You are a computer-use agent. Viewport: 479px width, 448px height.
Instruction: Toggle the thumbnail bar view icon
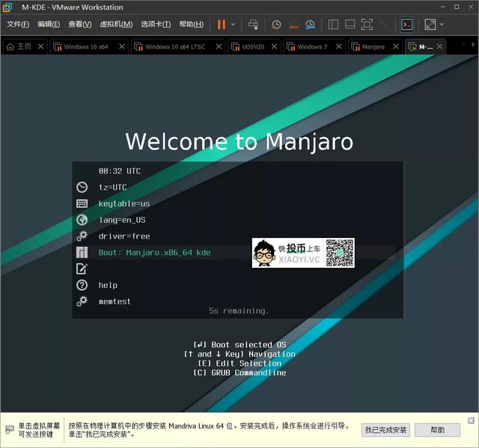[x=350, y=25]
